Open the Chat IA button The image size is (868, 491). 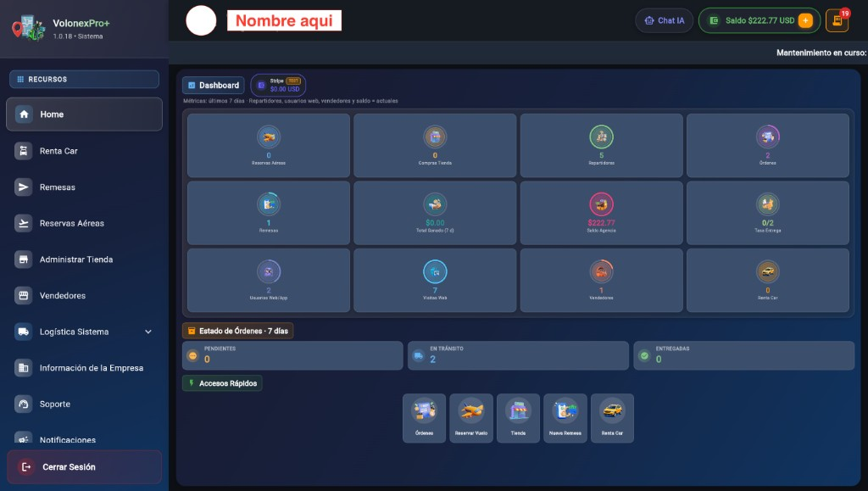click(665, 20)
